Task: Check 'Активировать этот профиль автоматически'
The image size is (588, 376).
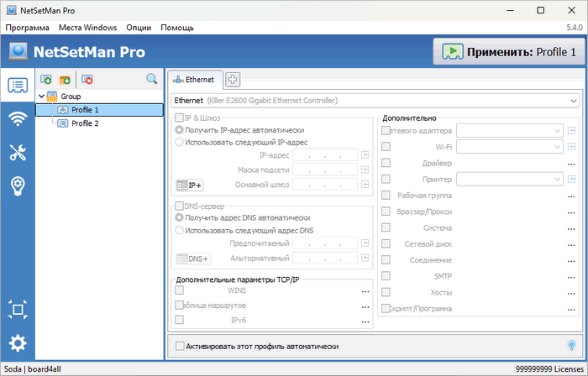Action: pos(180,345)
